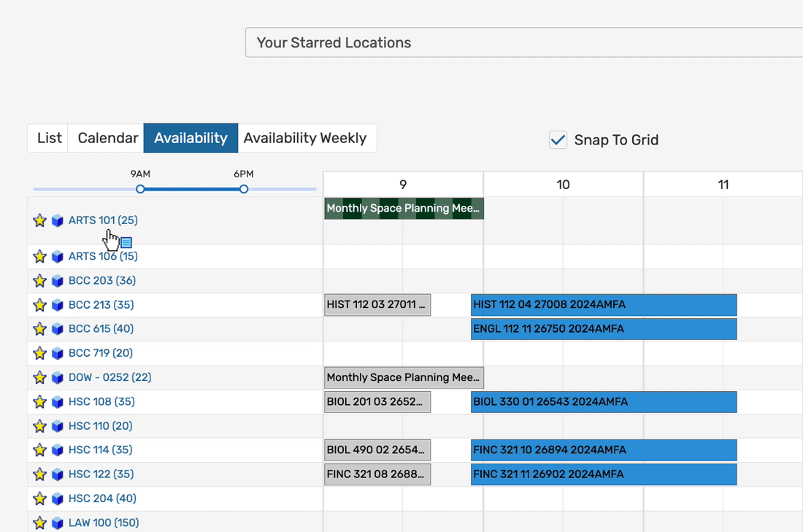Click the 6PM end time slider handle

pos(244,189)
